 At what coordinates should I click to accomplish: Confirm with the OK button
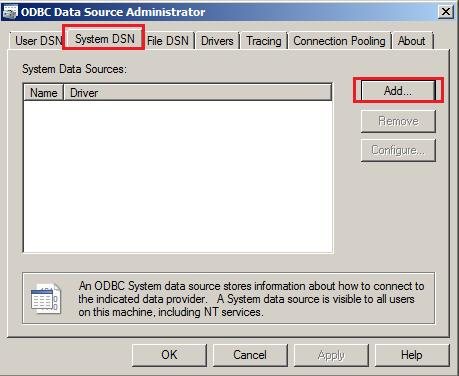point(169,355)
